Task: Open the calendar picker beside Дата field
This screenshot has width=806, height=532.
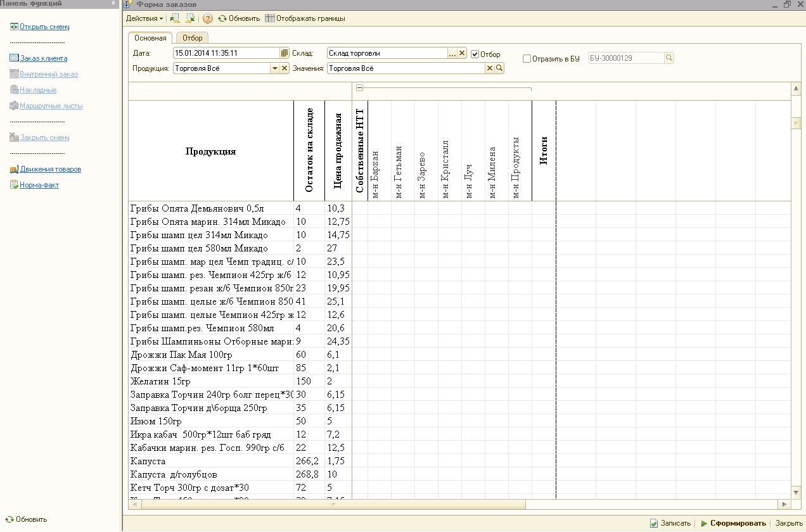Action: [285, 54]
